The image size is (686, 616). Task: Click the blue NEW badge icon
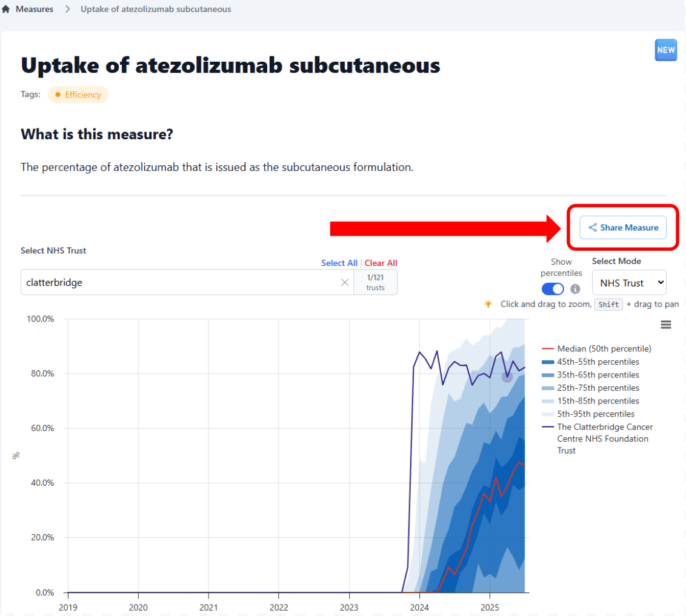(666, 50)
